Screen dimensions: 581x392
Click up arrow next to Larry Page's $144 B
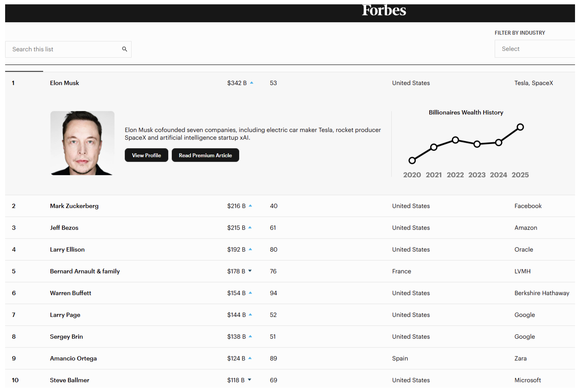(x=250, y=315)
